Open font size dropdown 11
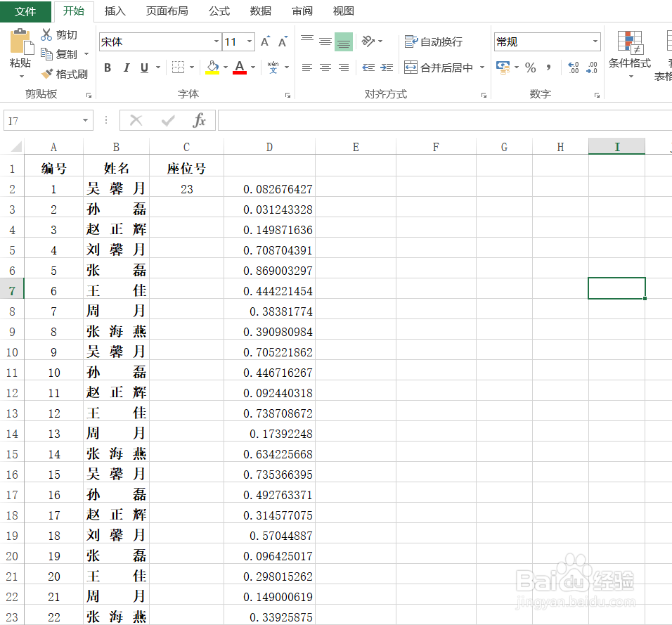The image size is (672, 625). [x=250, y=41]
